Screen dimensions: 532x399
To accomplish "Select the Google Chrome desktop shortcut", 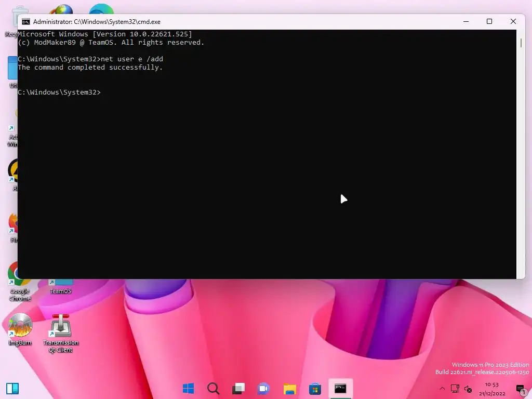I will [20, 282].
